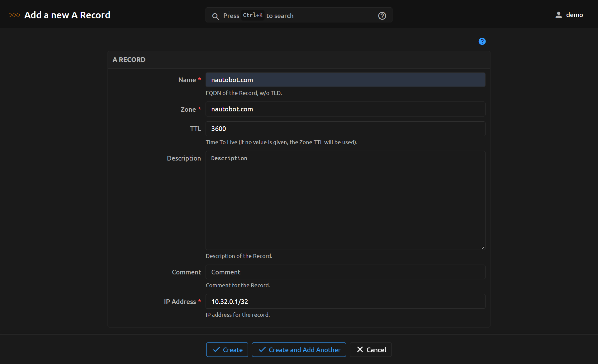The image size is (598, 364).
Task: Click the checkmark icon on Create button
Action: (216, 350)
